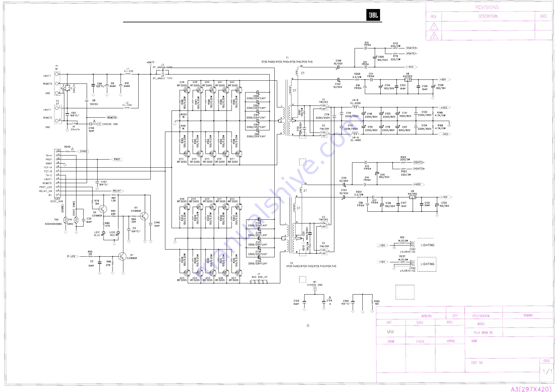
Task: Click the MODEL label in title block
Action: [481, 324]
